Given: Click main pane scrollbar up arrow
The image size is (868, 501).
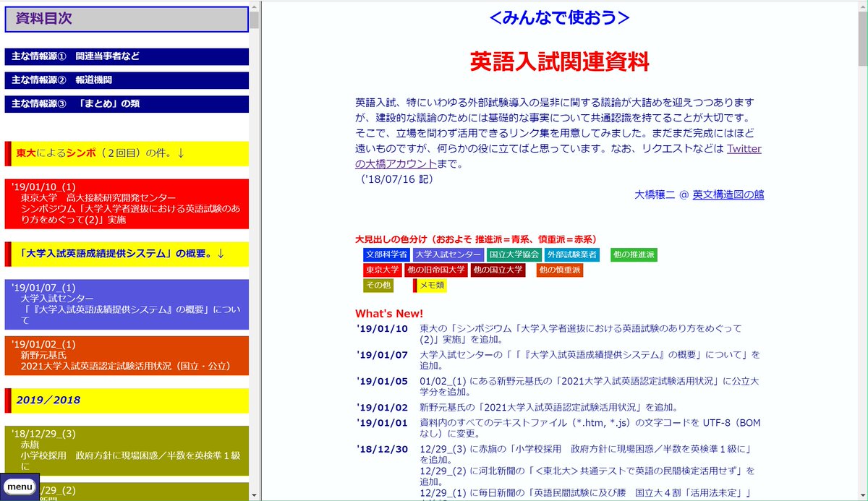Looking at the screenshot, I should click(x=863, y=5).
